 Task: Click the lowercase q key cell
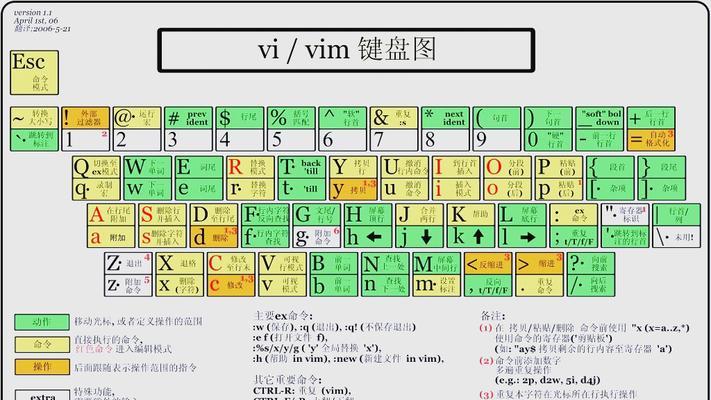click(x=96, y=189)
